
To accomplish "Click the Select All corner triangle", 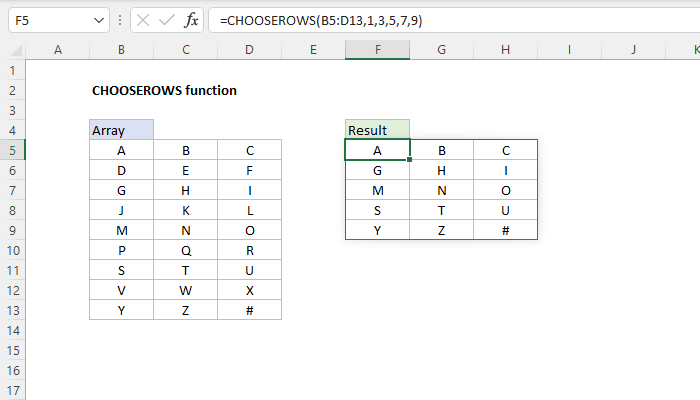I will pyautogui.click(x=16, y=50).
